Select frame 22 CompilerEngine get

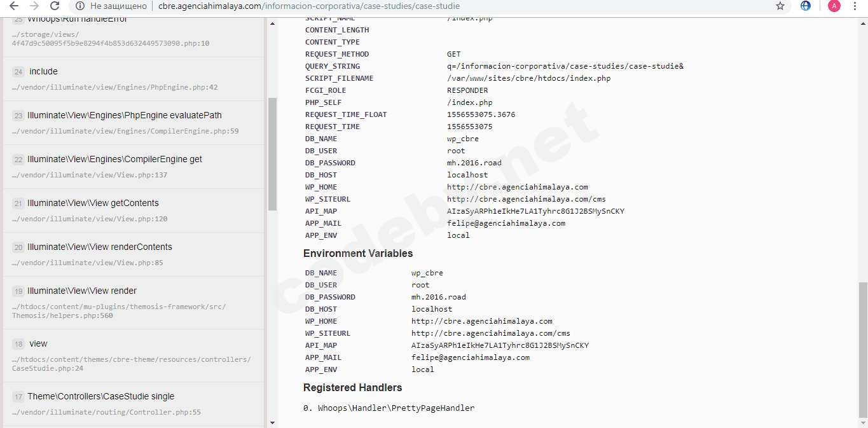coord(134,167)
